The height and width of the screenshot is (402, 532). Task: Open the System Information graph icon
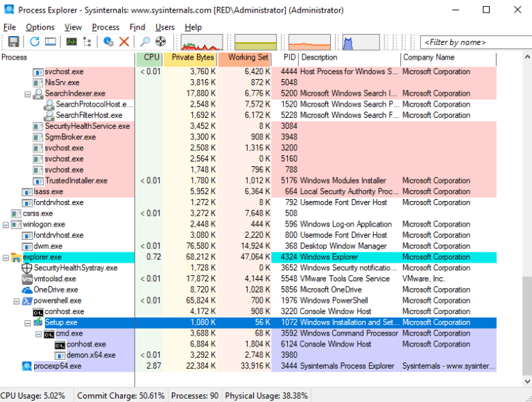pyautogui.click(x=71, y=42)
